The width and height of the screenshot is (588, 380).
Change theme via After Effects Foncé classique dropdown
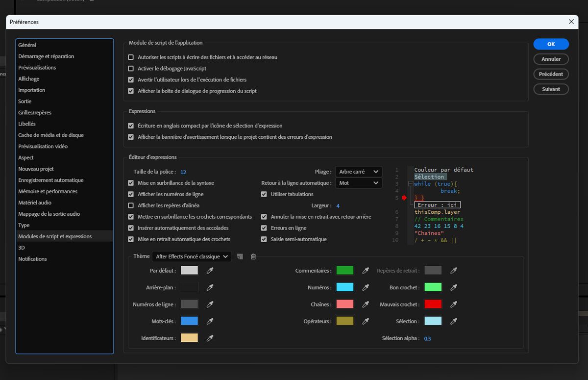coord(191,256)
